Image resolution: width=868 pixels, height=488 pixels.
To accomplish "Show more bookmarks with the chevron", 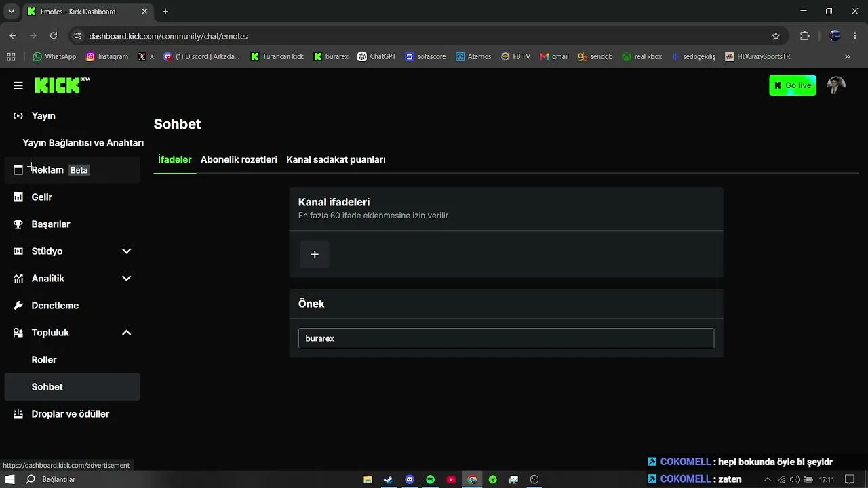I will click(848, 56).
